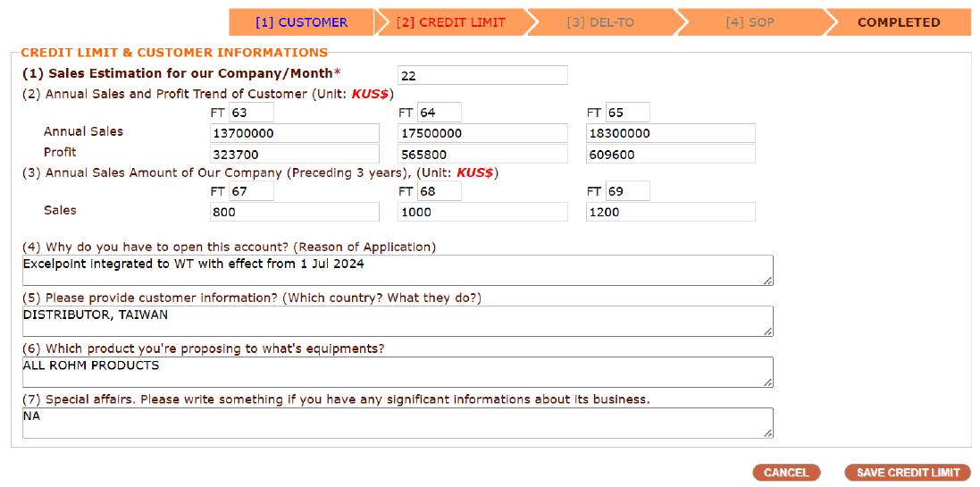Select the [4] SOP step tab

point(750,22)
